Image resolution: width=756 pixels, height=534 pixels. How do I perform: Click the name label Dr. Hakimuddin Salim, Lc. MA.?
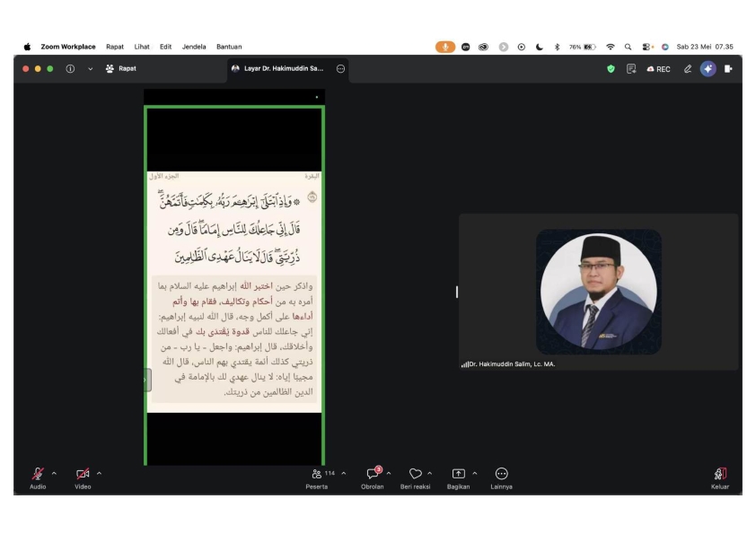pyautogui.click(x=512, y=364)
